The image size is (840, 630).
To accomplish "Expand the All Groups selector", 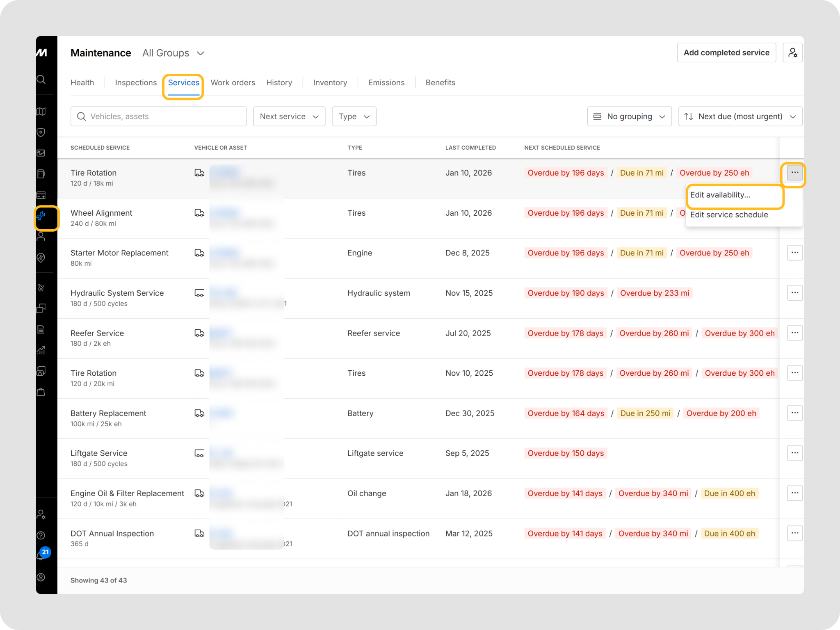I will point(173,53).
